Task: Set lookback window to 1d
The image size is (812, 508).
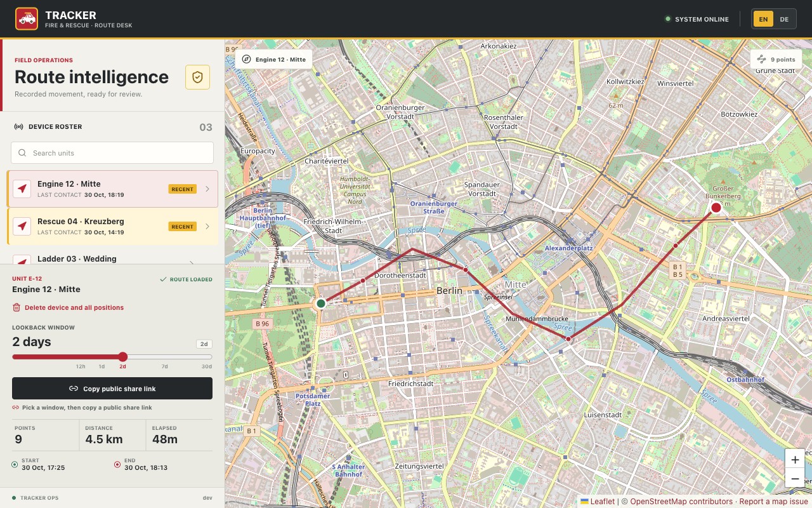Action: click(x=101, y=366)
